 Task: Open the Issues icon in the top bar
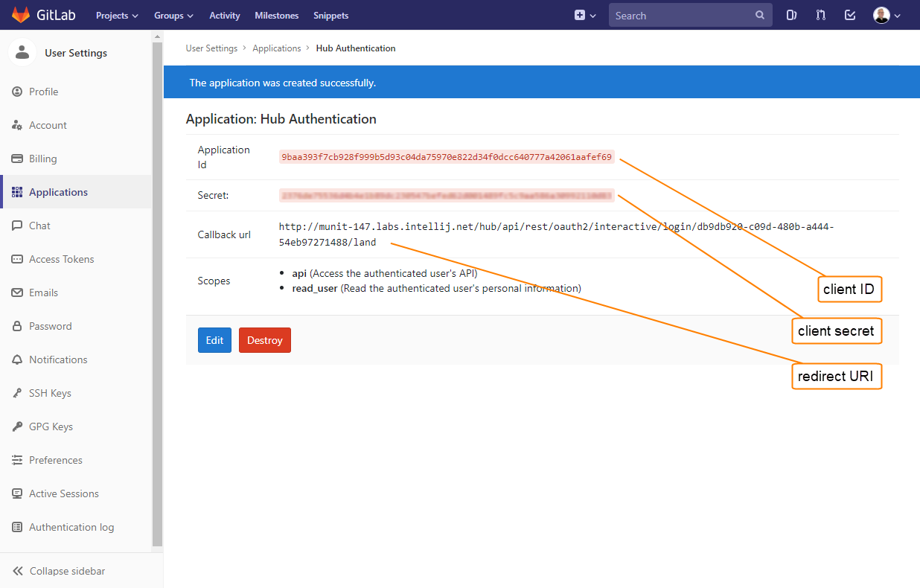(791, 15)
